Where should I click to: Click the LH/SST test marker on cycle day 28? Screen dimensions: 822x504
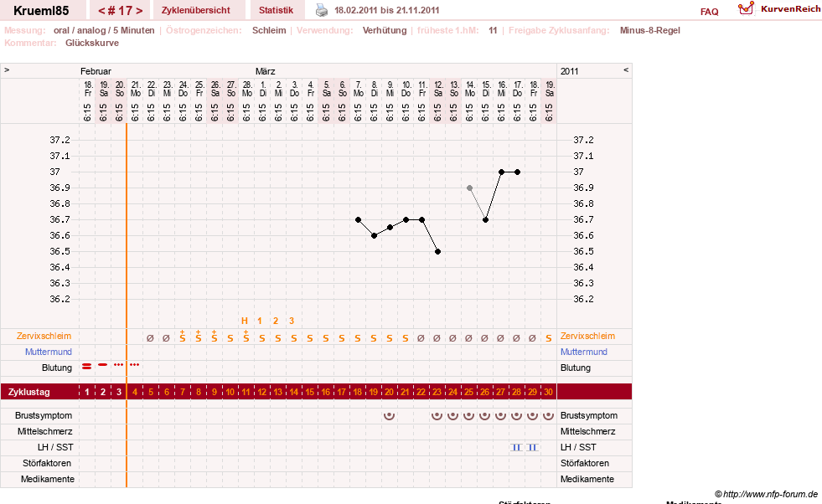click(516, 447)
